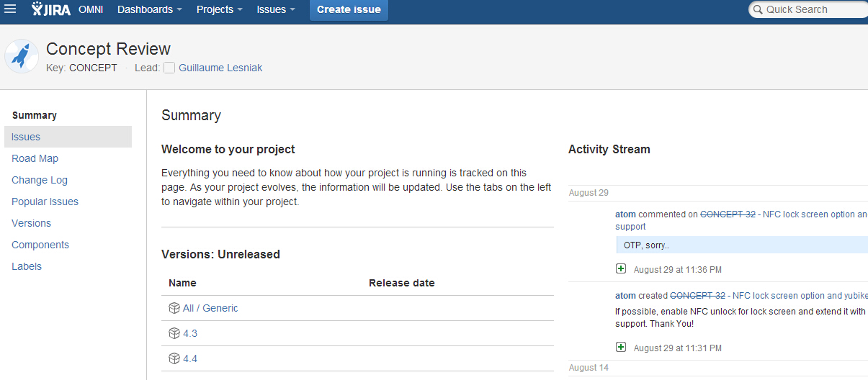This screenshot has height=380, width=868.
Task: Click Guillaume Lesniak's avatar placeholder
Action: [x=169, y=68]
